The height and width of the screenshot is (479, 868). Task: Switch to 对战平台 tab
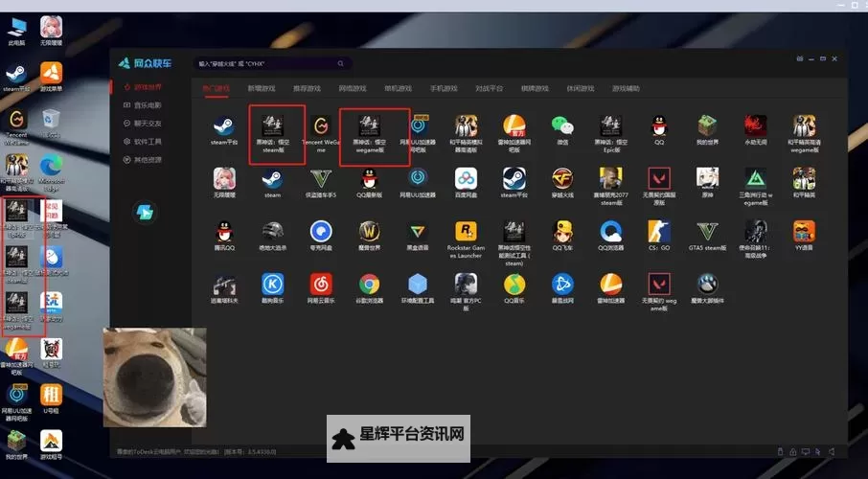[x=490, y=88]
